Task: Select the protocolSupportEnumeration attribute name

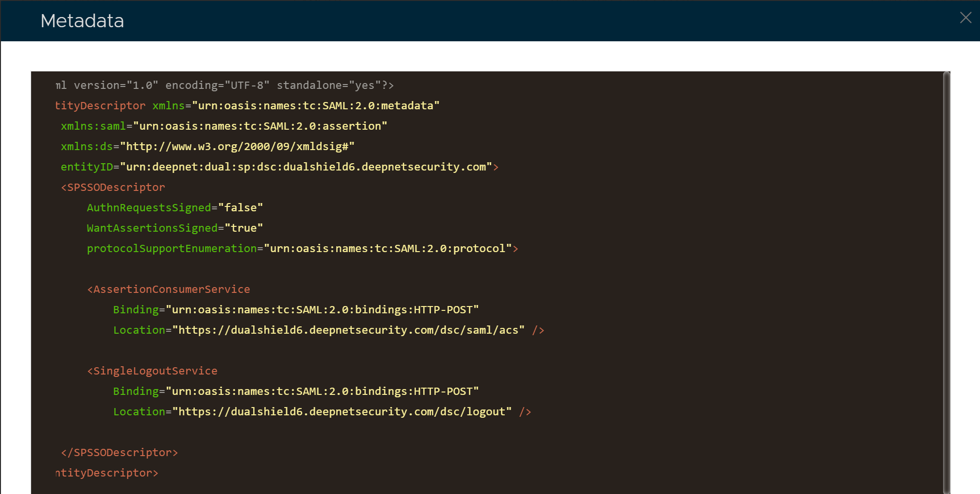Action: pyautogui.click(x=172, y=249)
